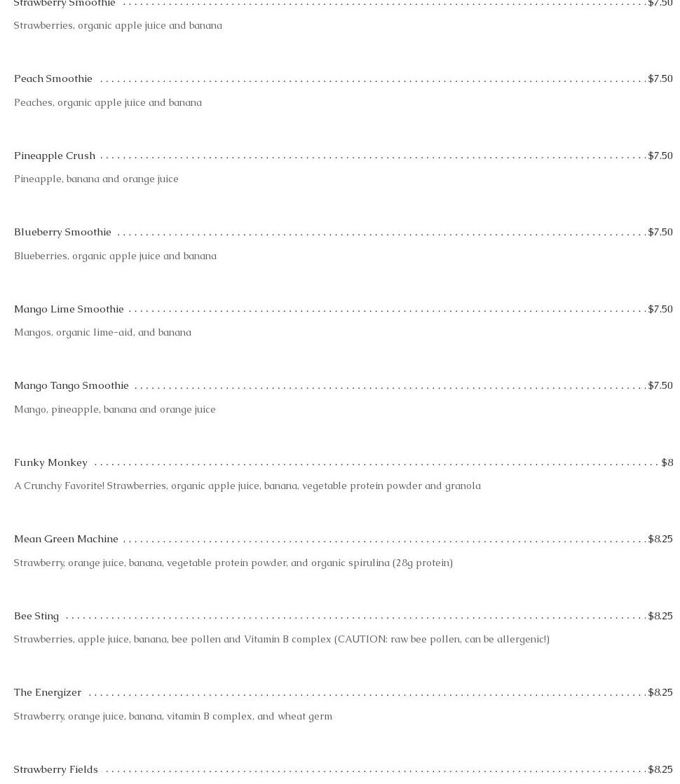The image size is (680, 784).
Task: Choose the Bee Sting menu item
Action: point(36,616)
